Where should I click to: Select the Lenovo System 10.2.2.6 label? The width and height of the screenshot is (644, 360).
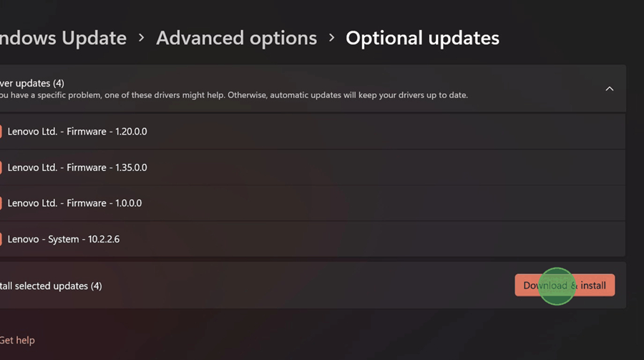coord(64,239)
